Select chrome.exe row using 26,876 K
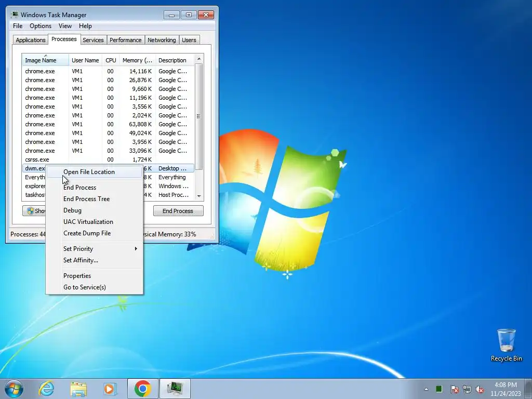532x399 pixels. click(x=108, y=80)
